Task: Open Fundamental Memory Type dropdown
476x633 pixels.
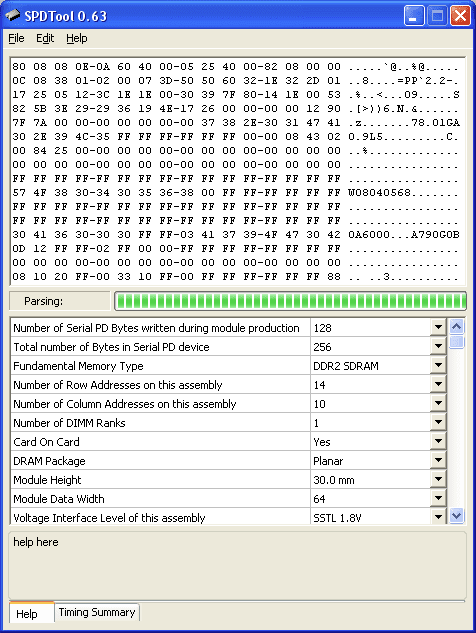Action: 438,365
